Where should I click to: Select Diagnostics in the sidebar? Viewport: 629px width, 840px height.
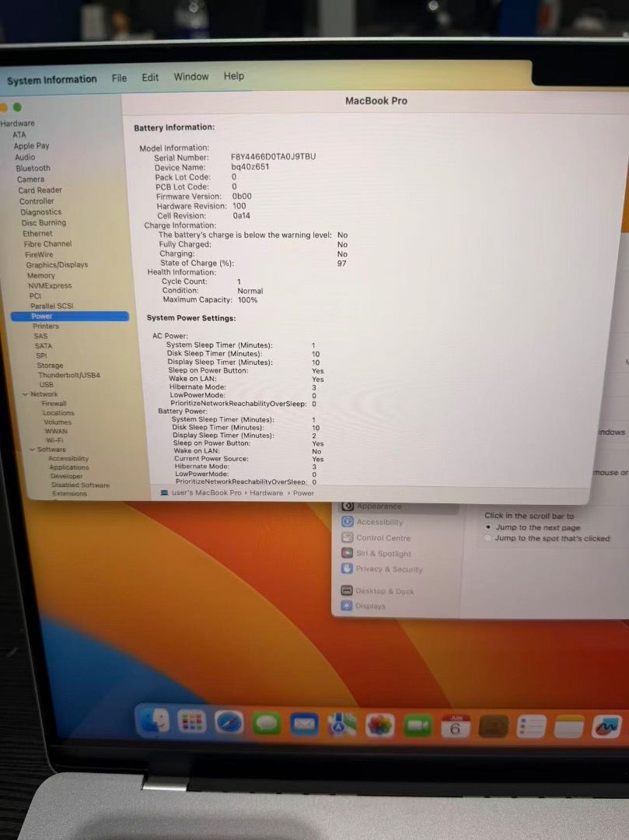(40, 212)
